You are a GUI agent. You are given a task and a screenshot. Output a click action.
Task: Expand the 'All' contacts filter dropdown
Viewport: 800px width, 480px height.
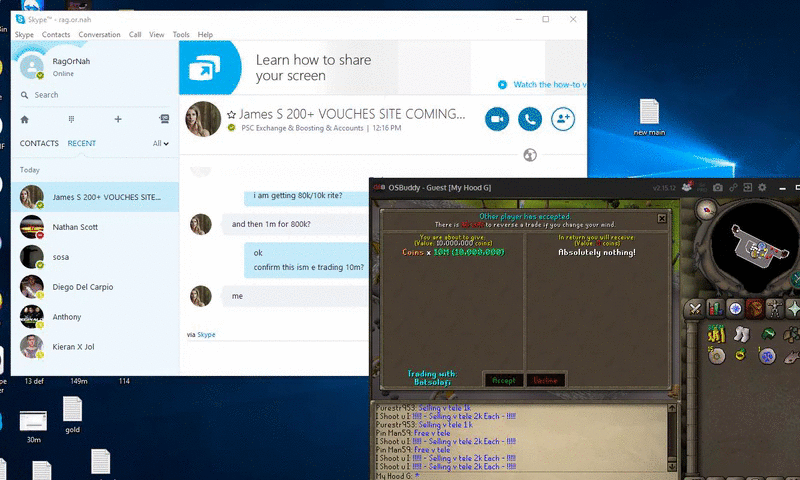161,144
